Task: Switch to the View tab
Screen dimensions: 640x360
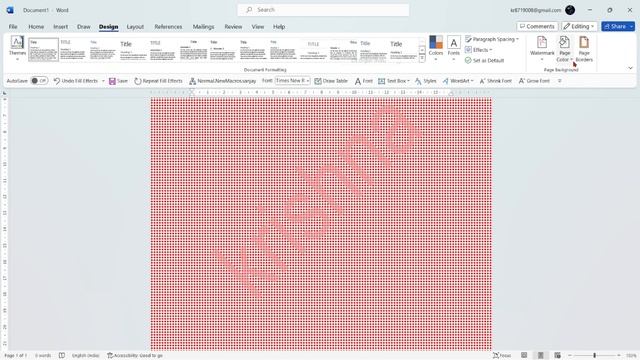Action: point(258,27)
